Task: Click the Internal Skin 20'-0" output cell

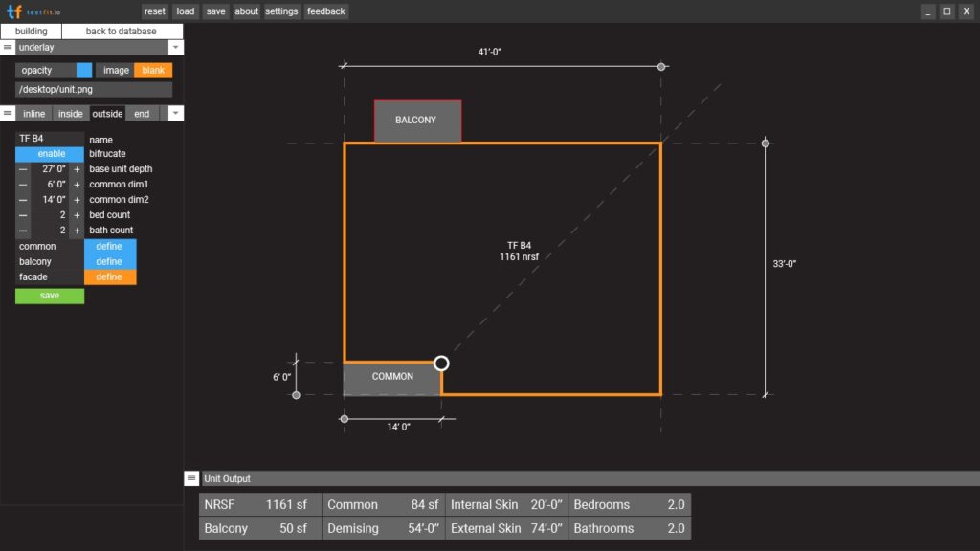Action: click(x=506, y=505)
